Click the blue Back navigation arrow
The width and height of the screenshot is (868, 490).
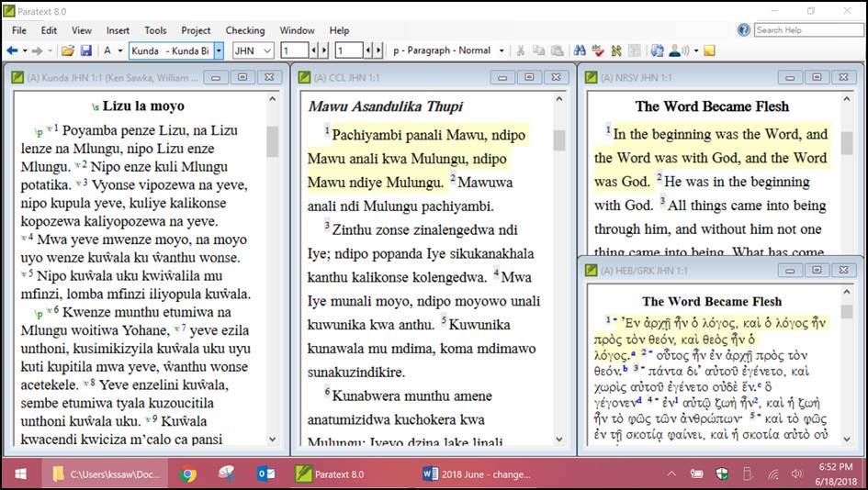12,50
